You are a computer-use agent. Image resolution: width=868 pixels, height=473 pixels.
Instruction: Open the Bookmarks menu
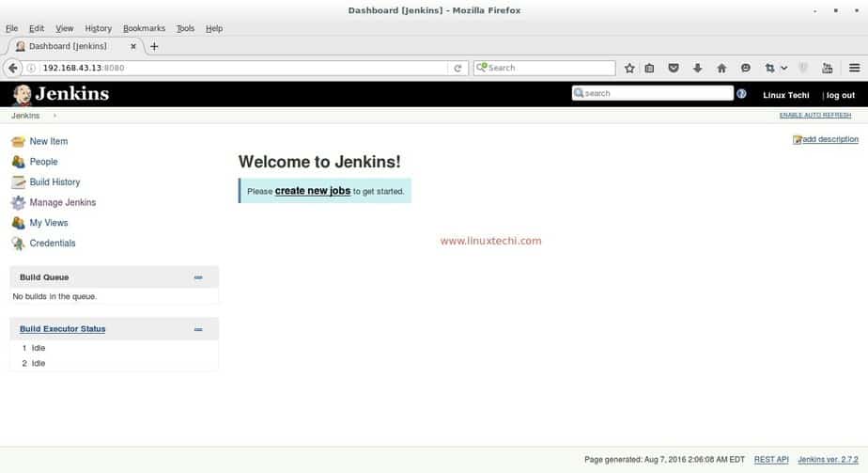pyautogui.click(x=144, y=28)
